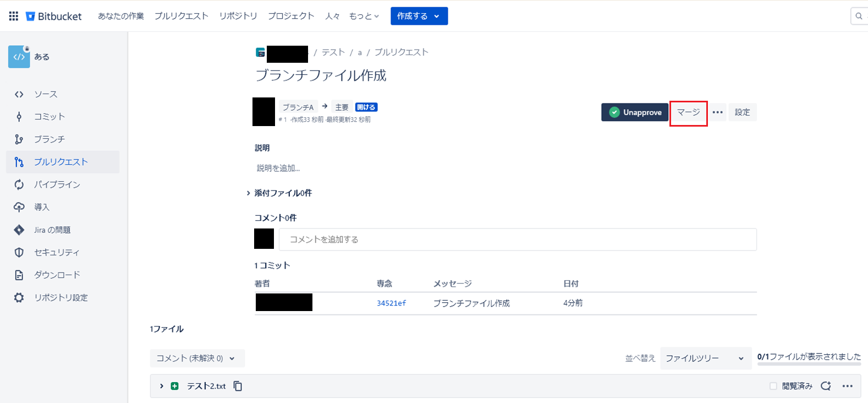Expand the テスト2.txt file diff
Viewport: 868px width, 403px height.
[161, 386]
